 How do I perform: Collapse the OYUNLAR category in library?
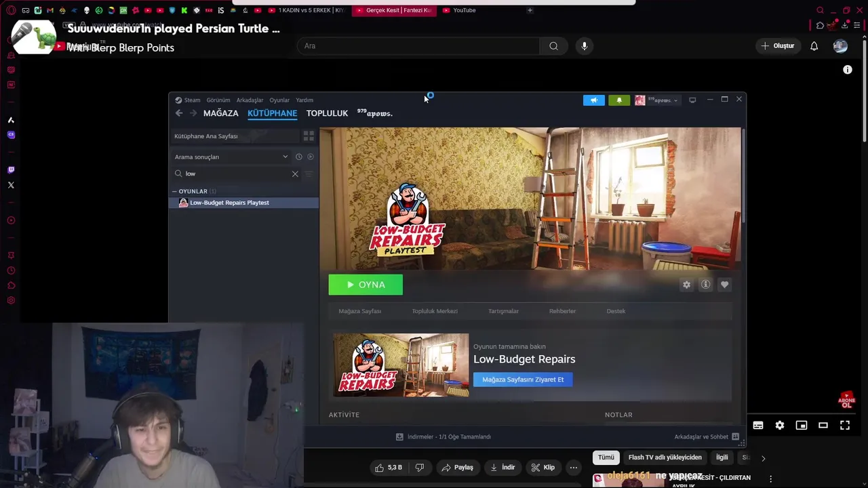[x=174, y=192]
